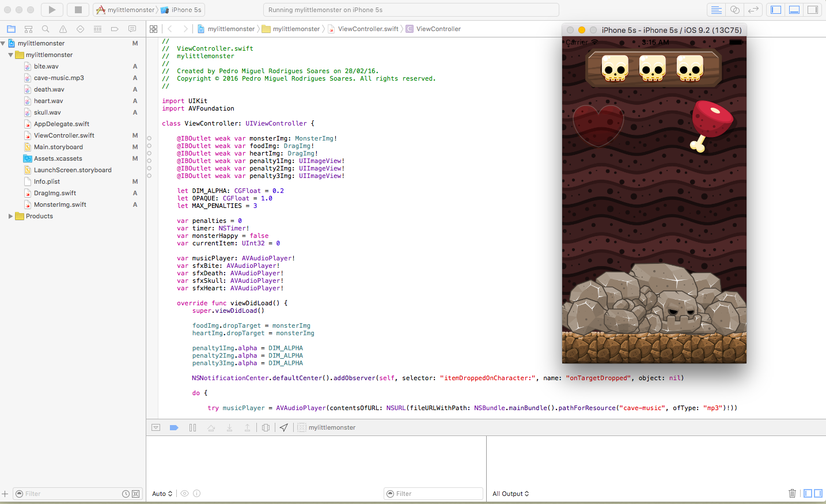Open LaunchScreen.storyboard

[x=73, y=170]
